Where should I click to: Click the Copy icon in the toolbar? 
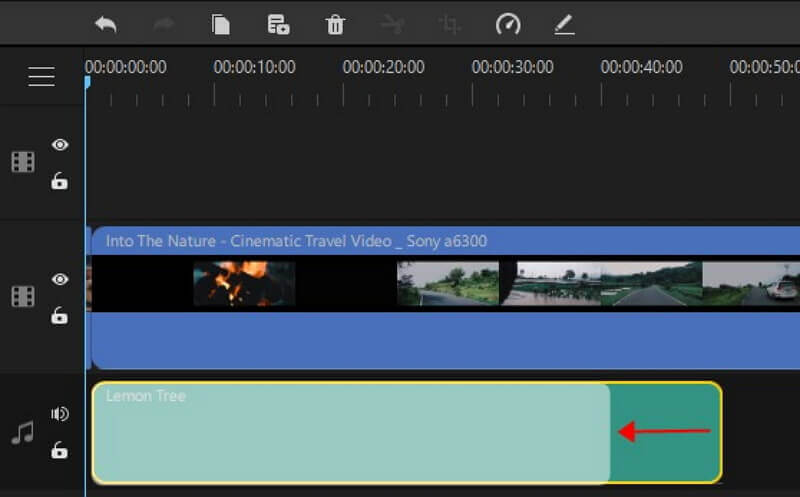coord(221,24)
